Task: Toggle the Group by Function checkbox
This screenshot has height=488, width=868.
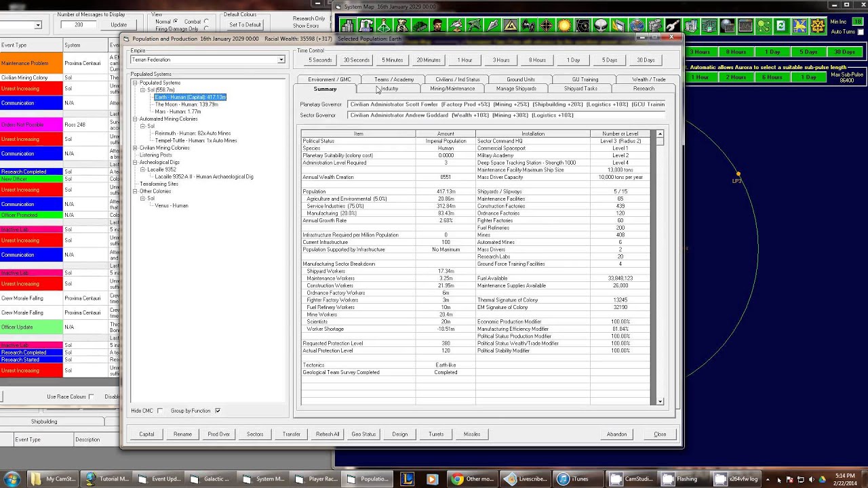Action: coord(218,411)
